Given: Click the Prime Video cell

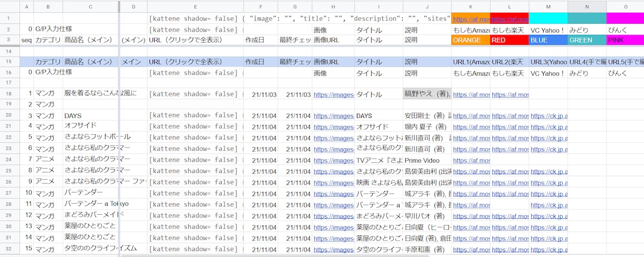Looking at the screenshot, I should tap(427, 160).
